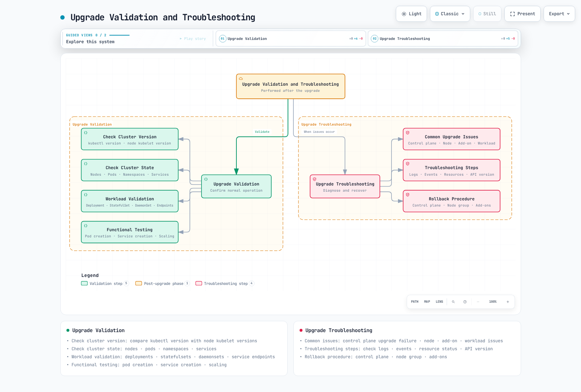Screen dimensions: 581x392
Task: Play the guided story
Action: pos(193,39)
